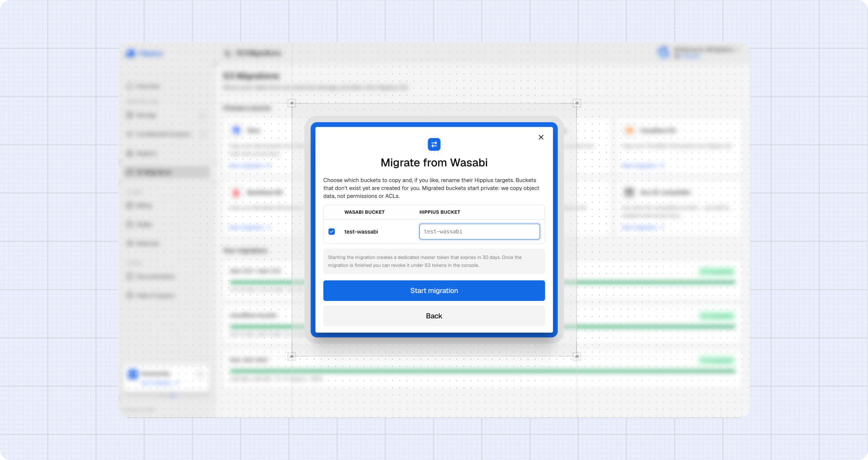Go back using the Back button
Image resolution: width=868 pixels, height=460 pixels.
[434, 316]
